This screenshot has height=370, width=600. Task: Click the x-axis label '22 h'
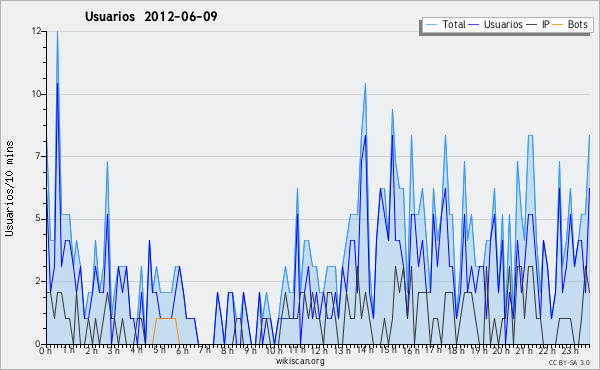tap(546, 350)
